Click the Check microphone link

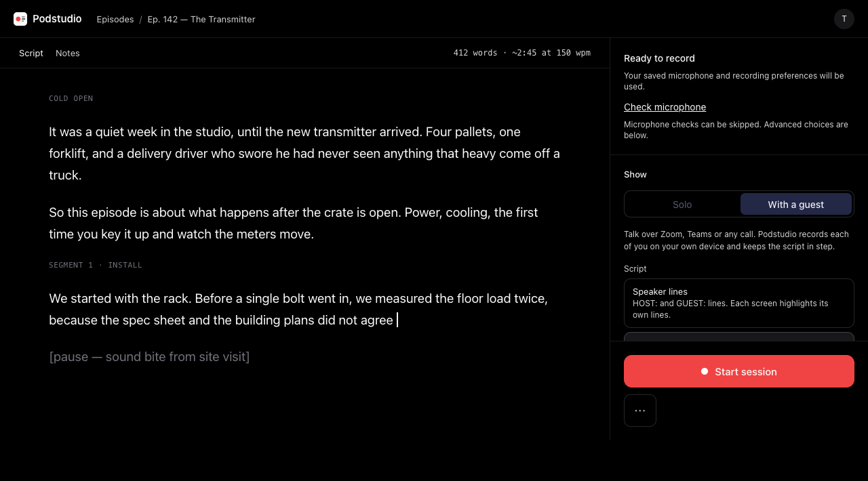pyautogui.click(x=665, y=107)
